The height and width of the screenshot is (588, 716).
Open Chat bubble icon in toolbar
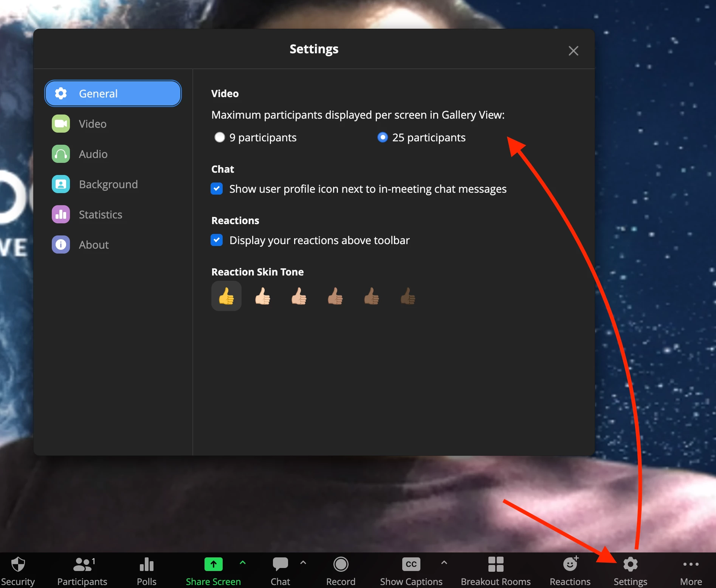(280, 564)
